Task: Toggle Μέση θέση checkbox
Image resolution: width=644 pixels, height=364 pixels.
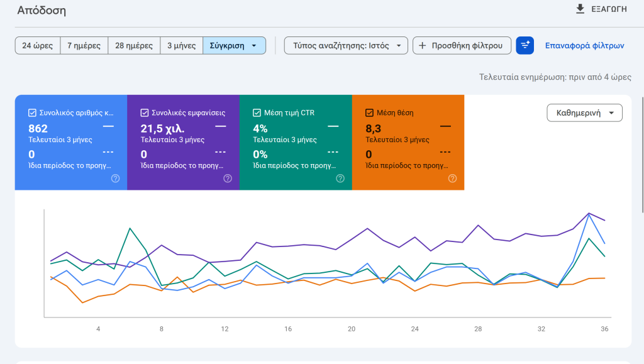Action: 369,113
